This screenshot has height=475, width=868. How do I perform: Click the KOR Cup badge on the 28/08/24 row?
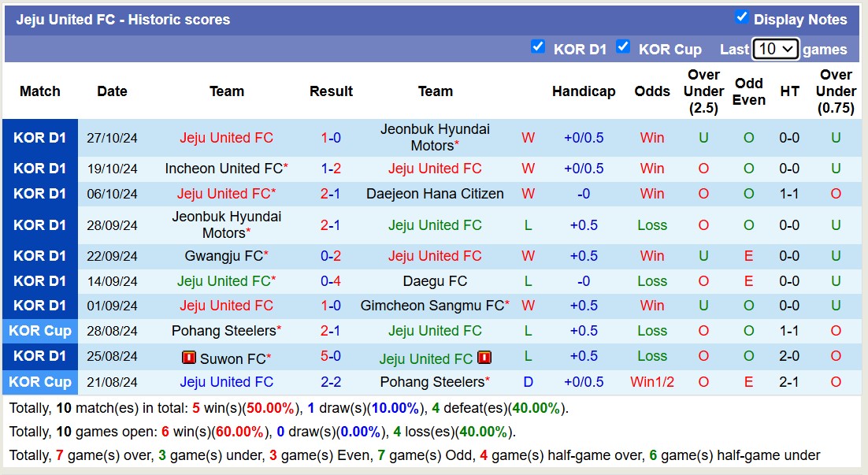click(x=40, y=331)
